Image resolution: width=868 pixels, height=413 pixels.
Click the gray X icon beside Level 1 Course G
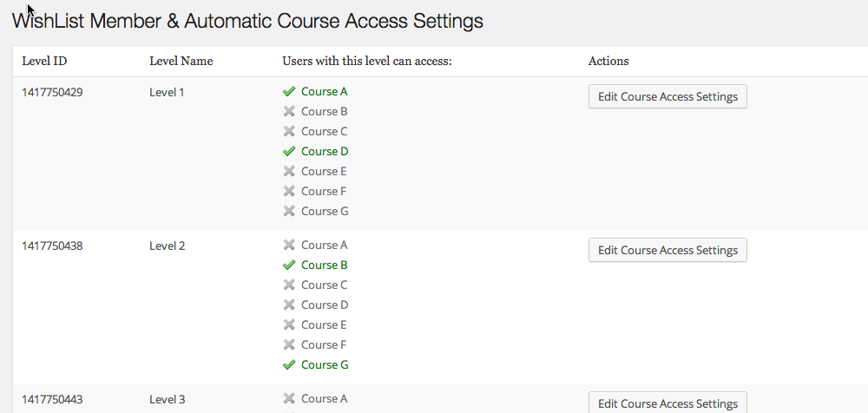[x=289, y=211]
